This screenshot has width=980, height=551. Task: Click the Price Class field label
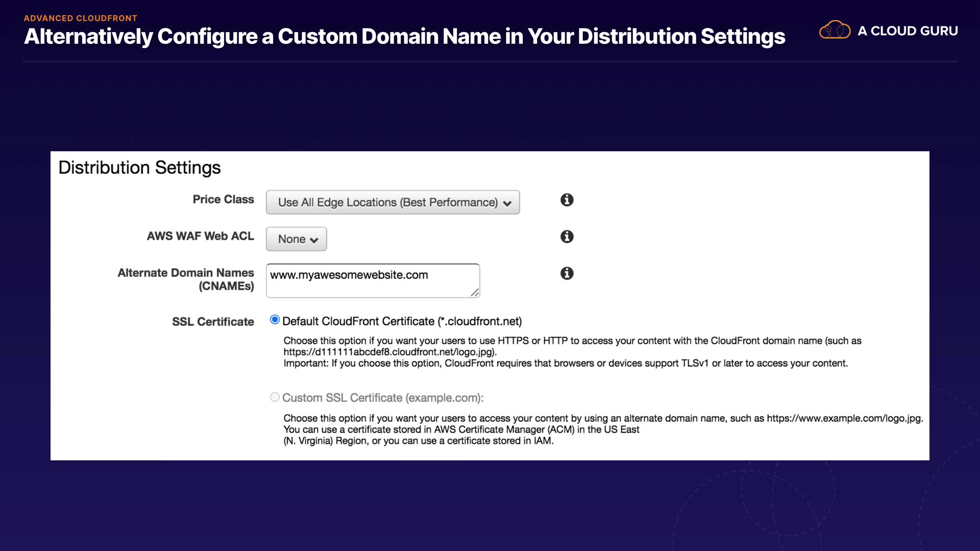(223, 199)
